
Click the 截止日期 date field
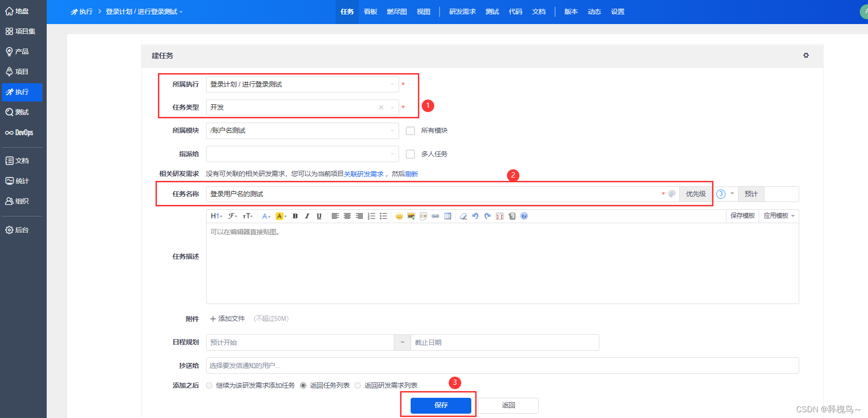505,342
